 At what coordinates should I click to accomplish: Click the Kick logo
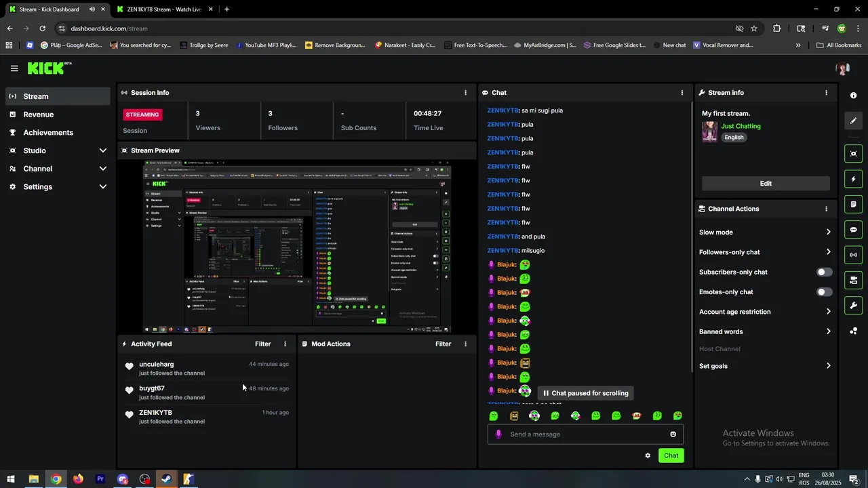(x=49, y=68)
